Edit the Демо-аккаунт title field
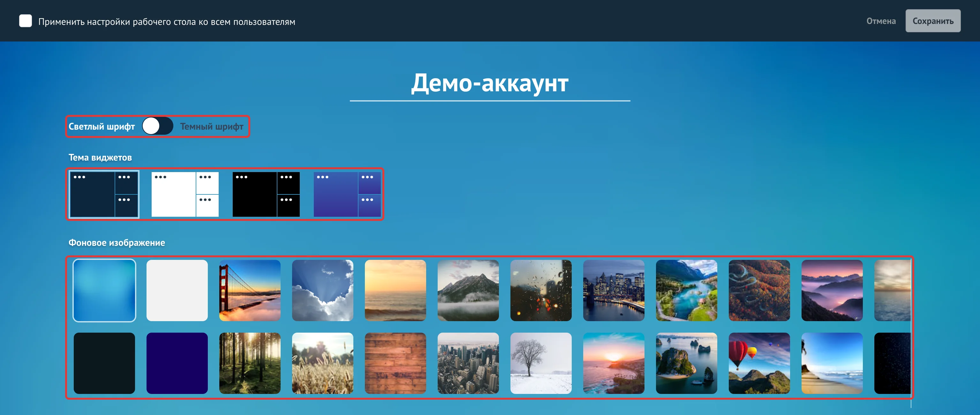The width and height of the screenshot is (980, 415). pyautogui.click(x=490, y=83)
